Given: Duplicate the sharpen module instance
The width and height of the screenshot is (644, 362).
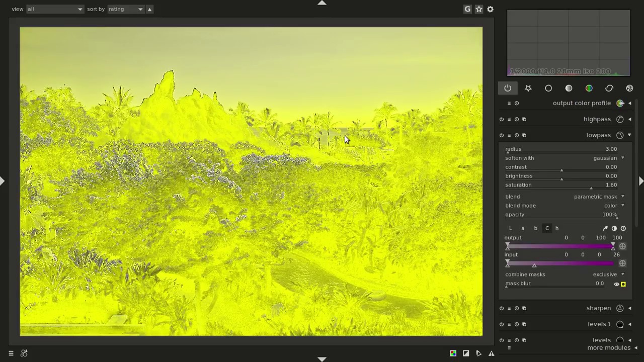Looking at the screenshot, I should tap(524, 308).
